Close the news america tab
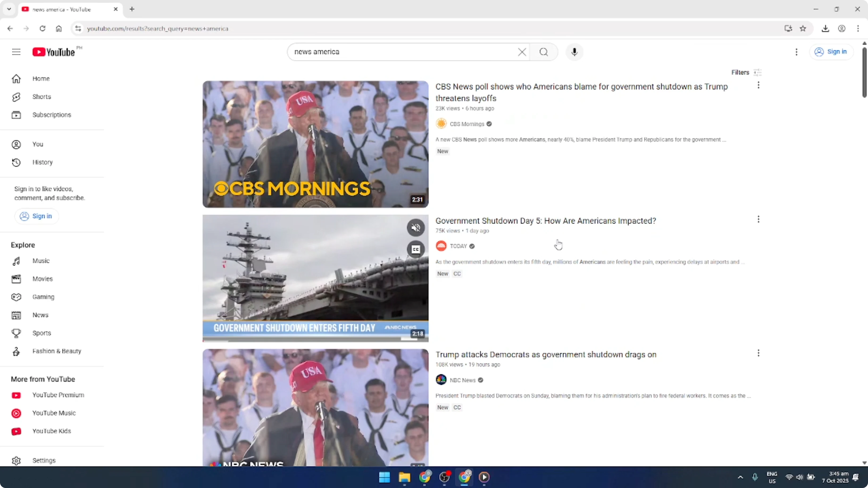The image size is (868, 488). pos(116,9)
